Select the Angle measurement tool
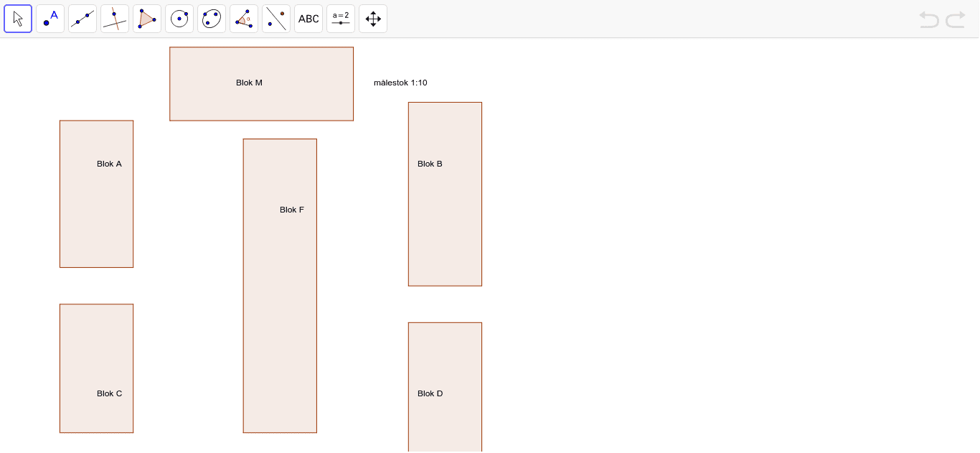Screen dimensions: 980x453 click(244, 19)
